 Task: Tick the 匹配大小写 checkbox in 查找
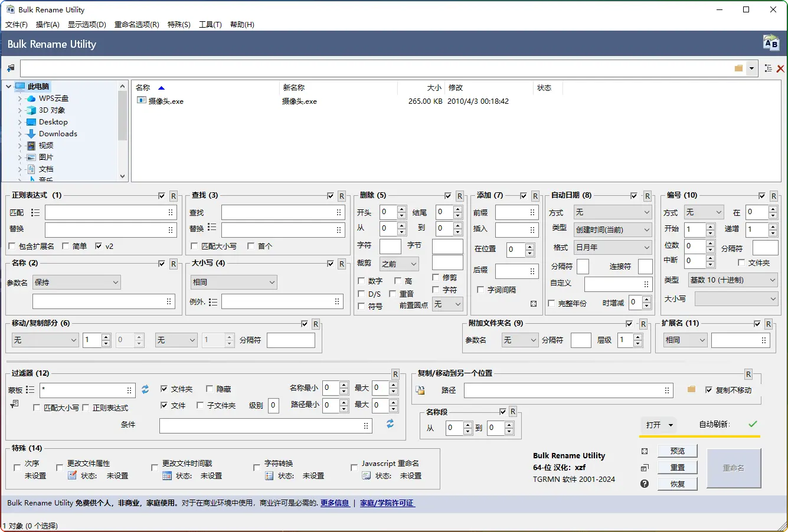coord(195,246)
